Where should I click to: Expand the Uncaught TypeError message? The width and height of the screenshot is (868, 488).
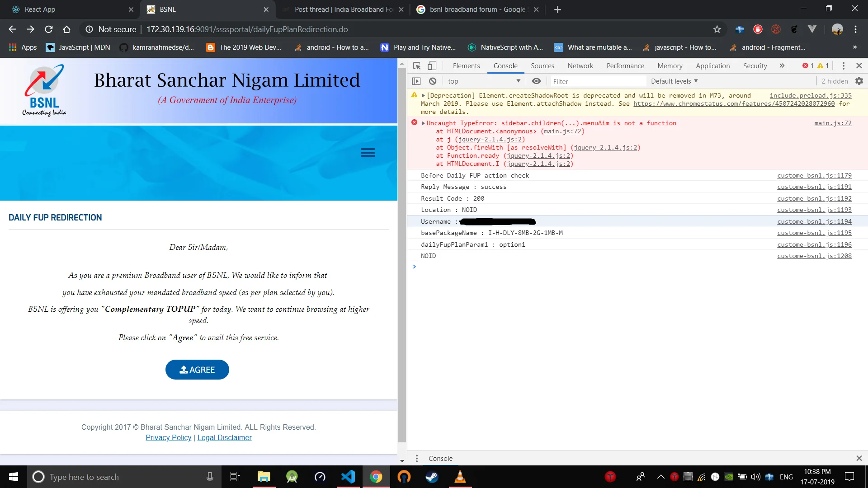tap(424, 123)
